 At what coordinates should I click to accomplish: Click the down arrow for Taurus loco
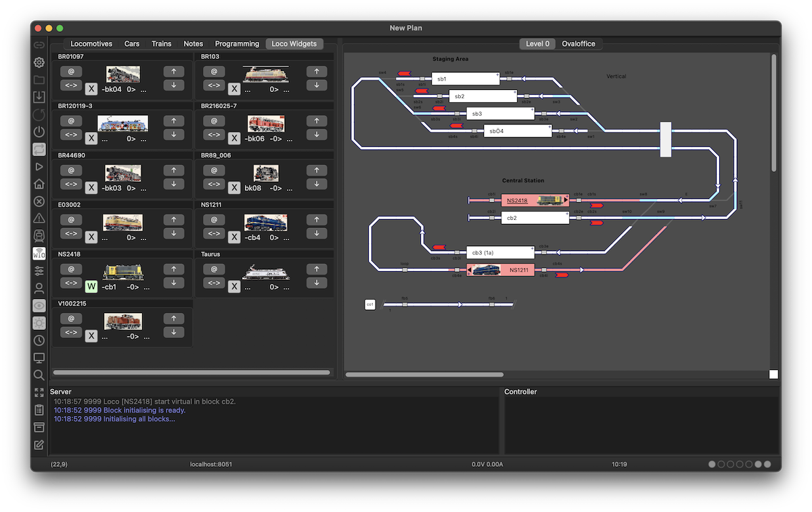tap(316, 283)
